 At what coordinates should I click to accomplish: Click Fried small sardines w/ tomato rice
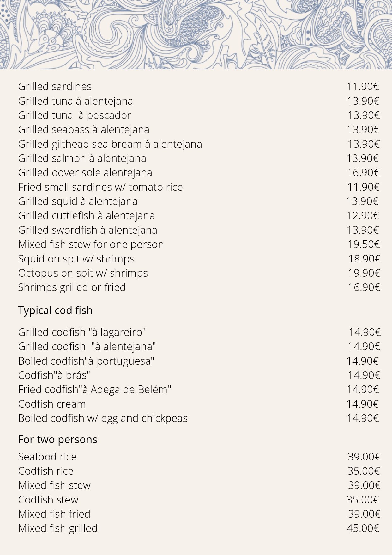100,187
